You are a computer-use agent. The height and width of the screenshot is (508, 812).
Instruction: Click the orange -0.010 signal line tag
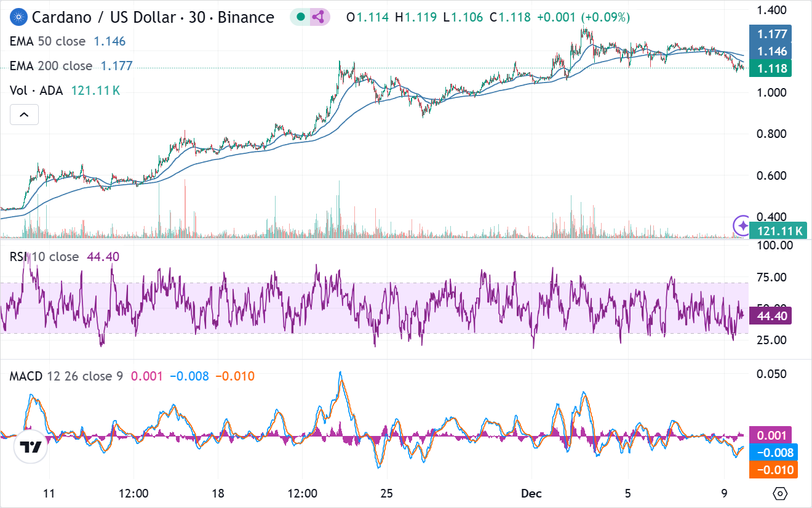coord(774,470)
